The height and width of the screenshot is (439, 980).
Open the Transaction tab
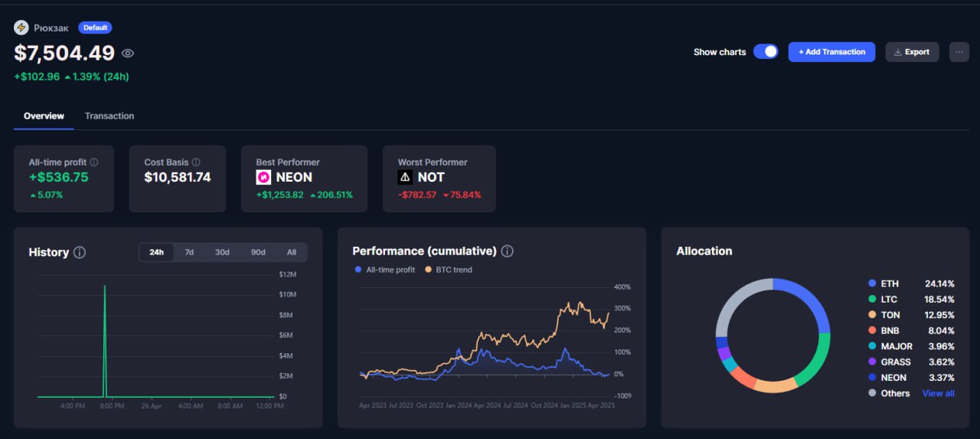pyautogui.click(x=109, y=116)
